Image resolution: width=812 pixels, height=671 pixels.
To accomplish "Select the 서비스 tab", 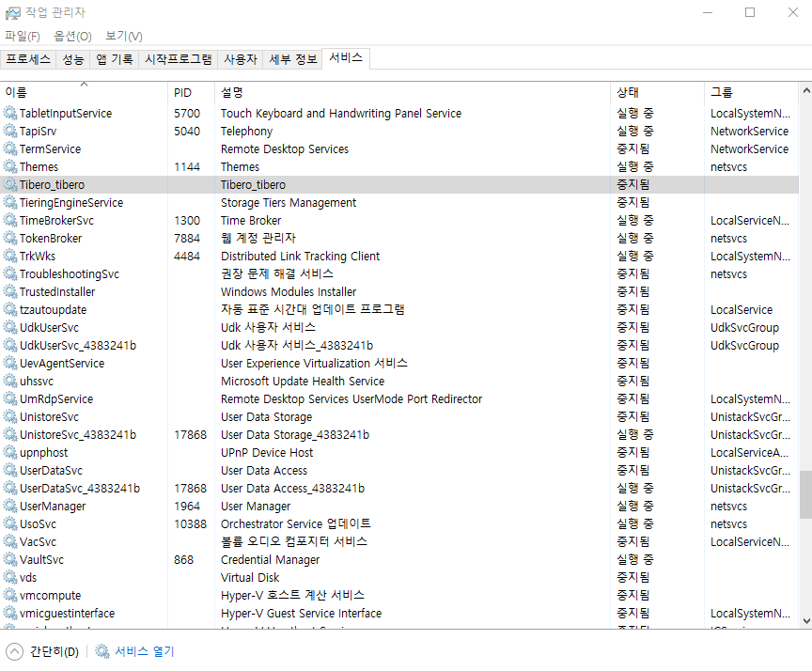I will 346,58.
